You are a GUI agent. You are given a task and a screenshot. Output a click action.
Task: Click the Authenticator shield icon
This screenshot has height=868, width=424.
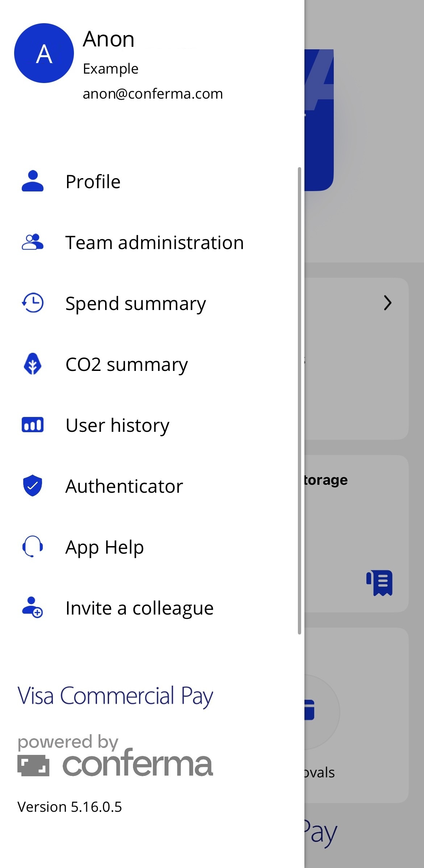click(33, 485)
